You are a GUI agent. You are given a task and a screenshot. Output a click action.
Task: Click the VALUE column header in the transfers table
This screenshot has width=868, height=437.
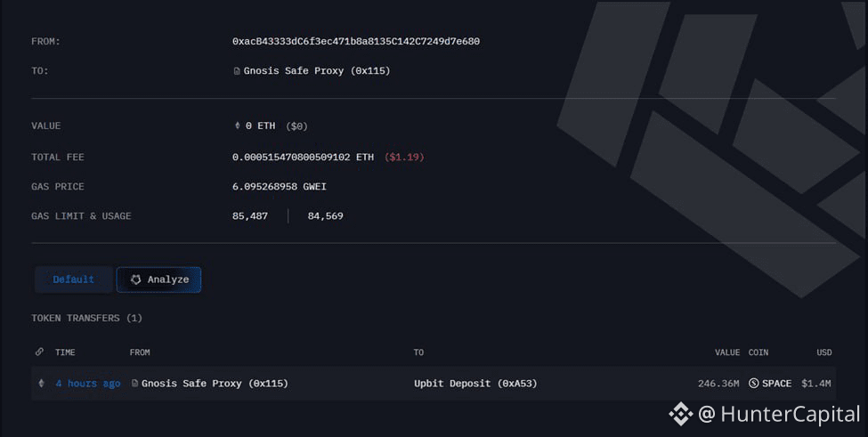coord(727,352)
